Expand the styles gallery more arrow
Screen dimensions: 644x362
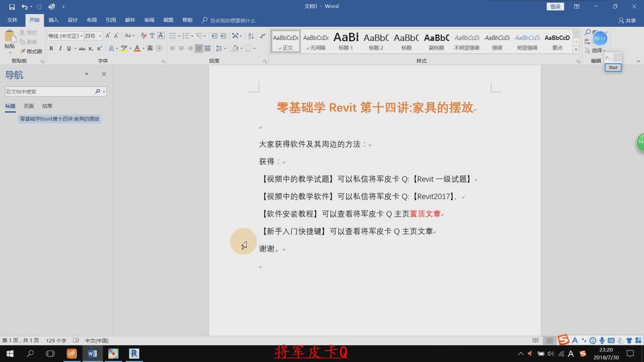tap(576, 50)
